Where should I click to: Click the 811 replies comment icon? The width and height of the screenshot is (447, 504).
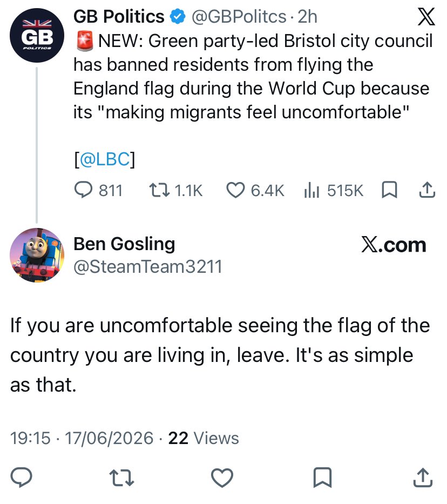coord(84,190)
